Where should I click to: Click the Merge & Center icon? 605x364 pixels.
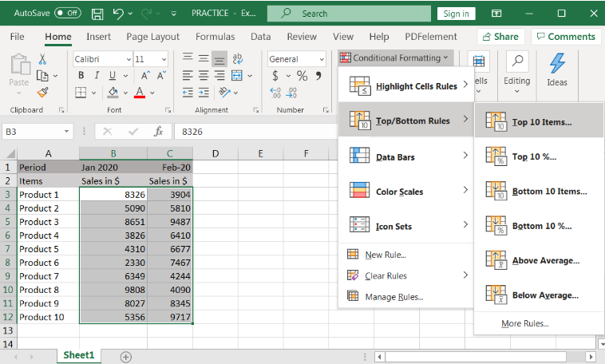point(237,76)
